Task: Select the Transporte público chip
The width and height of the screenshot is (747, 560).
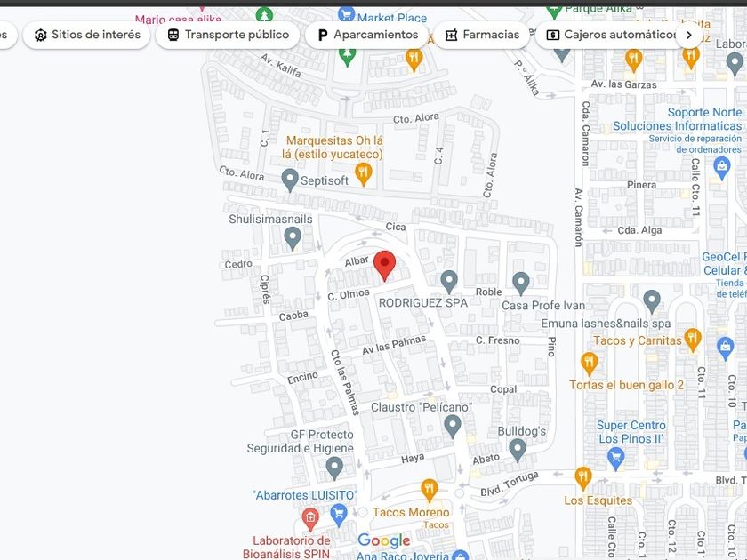Action: point(228,35)
